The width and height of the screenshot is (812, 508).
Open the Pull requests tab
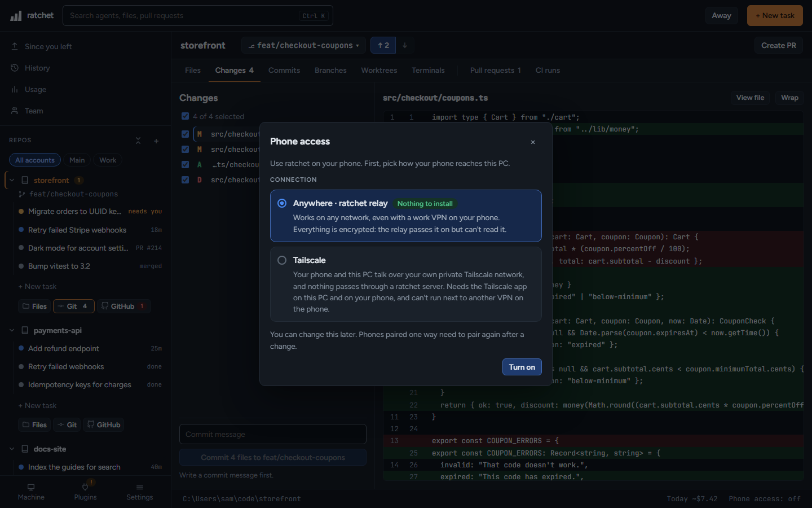click(x=496, y=71)
